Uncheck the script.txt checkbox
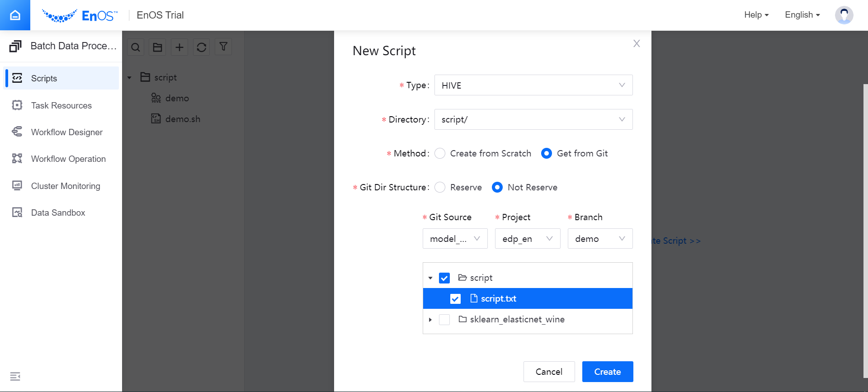Screen dimensions: 868x392 (x=455, y=299)
